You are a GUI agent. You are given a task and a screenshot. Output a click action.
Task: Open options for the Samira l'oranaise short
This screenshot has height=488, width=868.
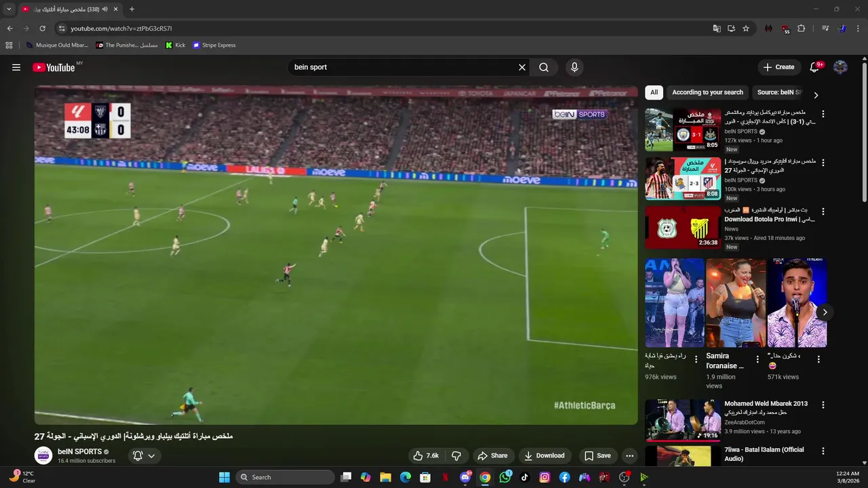point(757,359)
